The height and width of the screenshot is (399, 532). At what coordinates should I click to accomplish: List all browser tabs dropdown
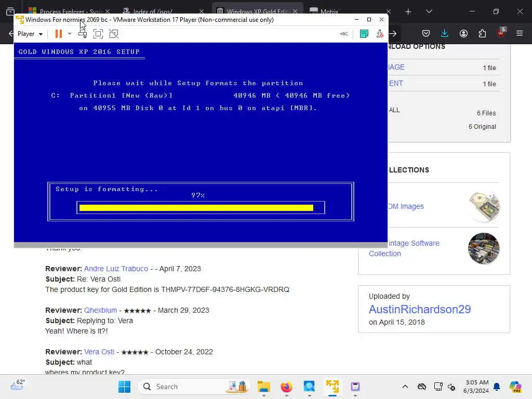tap(429, 12)
